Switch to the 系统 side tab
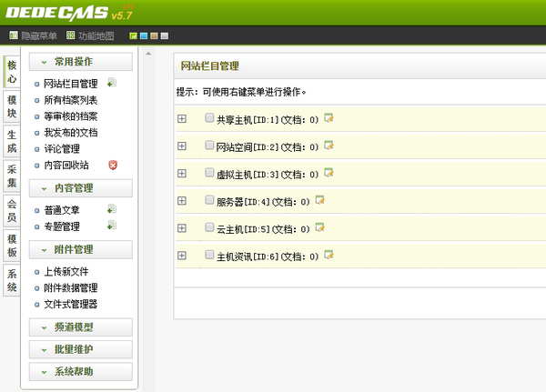Image resolution: width=546 pixels, height=392 pixels. click(x=12, y=280)
